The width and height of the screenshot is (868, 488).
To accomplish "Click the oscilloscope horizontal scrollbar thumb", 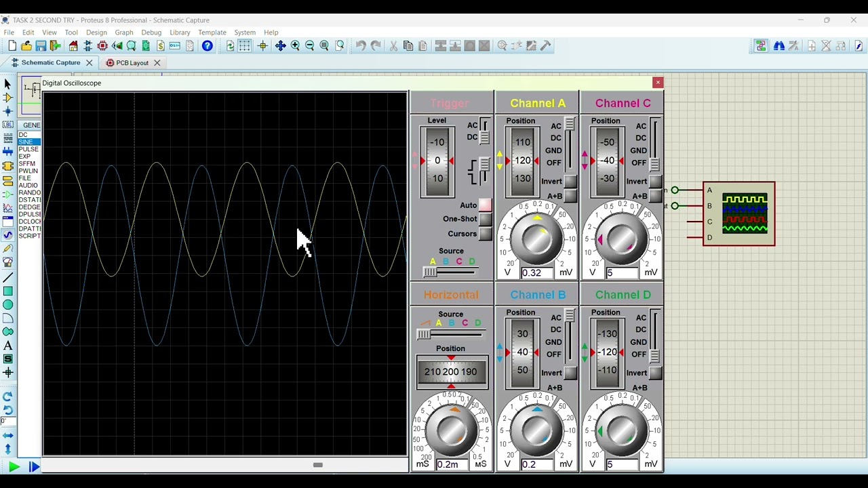I will 317,465.
